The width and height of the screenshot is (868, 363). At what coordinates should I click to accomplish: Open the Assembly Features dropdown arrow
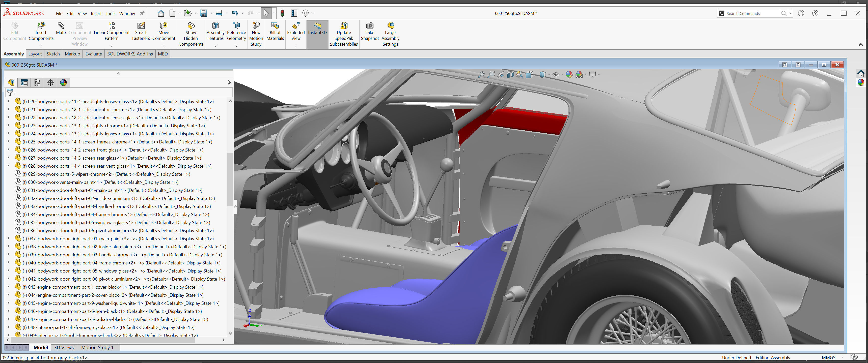(x=215, y=46)
